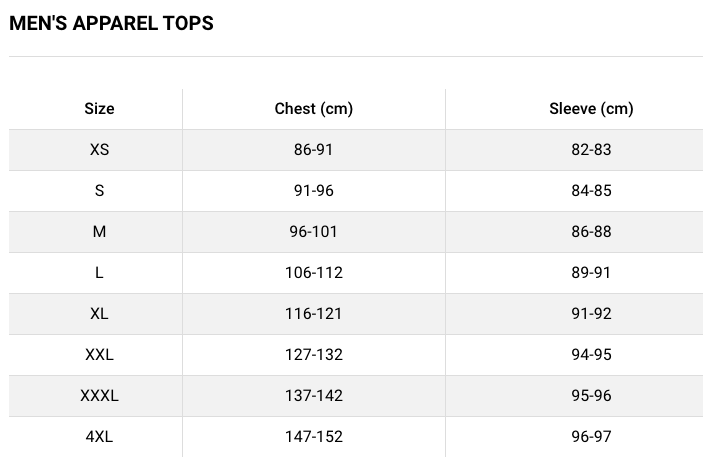Viewport: 703px width, 473px height.
Task: Click the XXXL size cell
Action: pyautogui.click(x=99, y=396)
